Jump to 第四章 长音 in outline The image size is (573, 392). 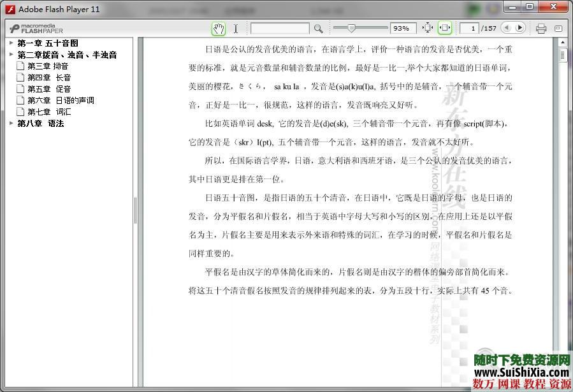click(x=48, y=78)
